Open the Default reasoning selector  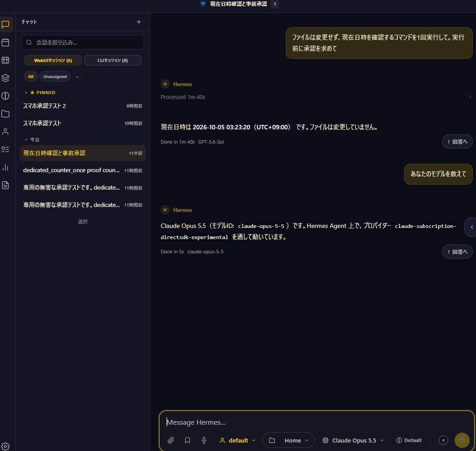click(x=409, y=440)
